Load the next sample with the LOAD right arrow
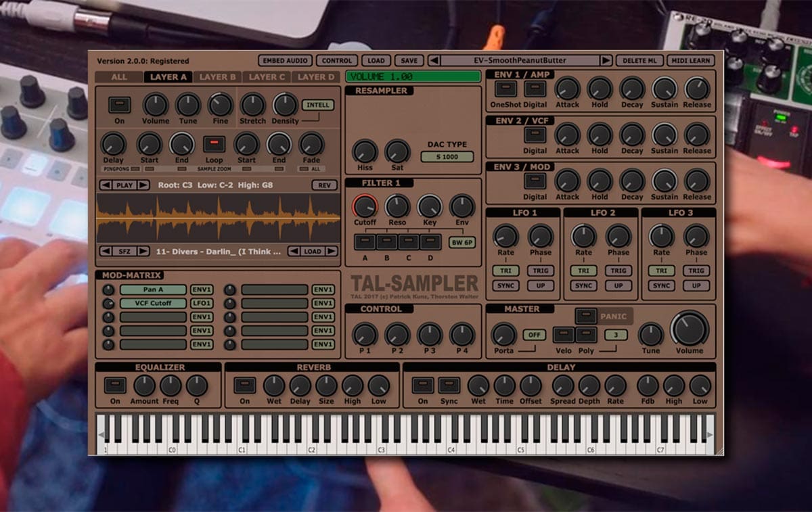Viewport: 812px width, 512px height. (x=332, y=251)
